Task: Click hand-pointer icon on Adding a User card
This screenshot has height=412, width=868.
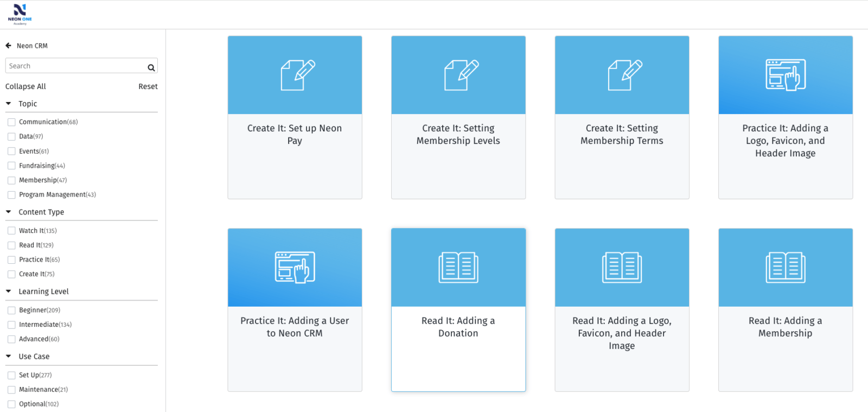Action: [295, 267]
